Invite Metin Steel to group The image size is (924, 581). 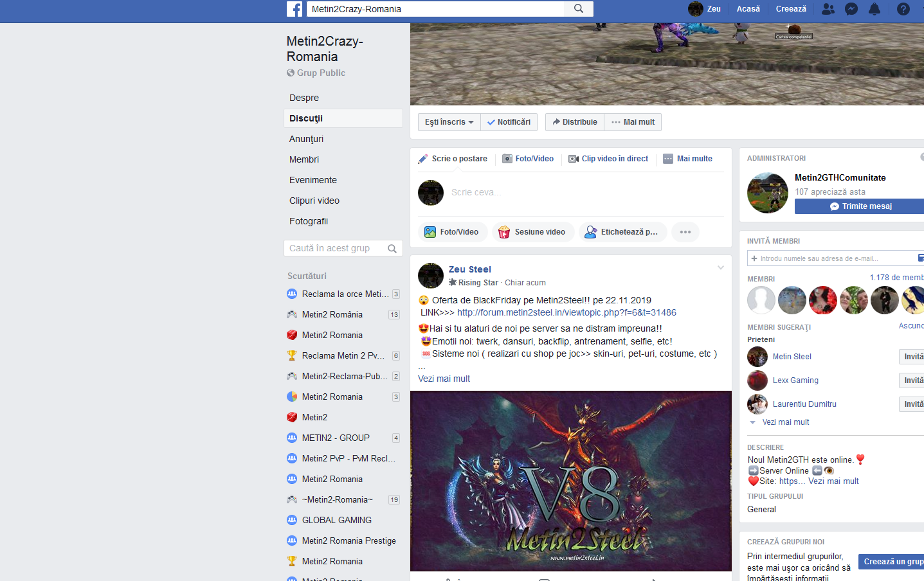[912, 357]
